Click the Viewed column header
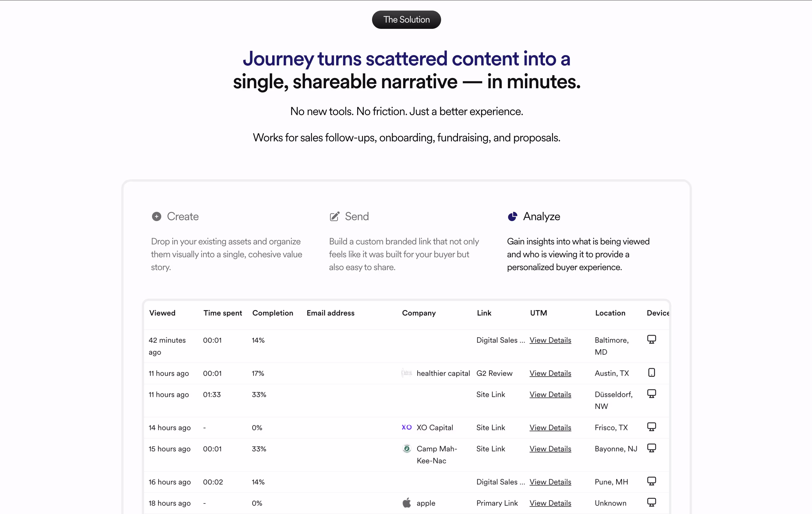The width and height of the screenshot is (812, 514). tap(162, 313)
